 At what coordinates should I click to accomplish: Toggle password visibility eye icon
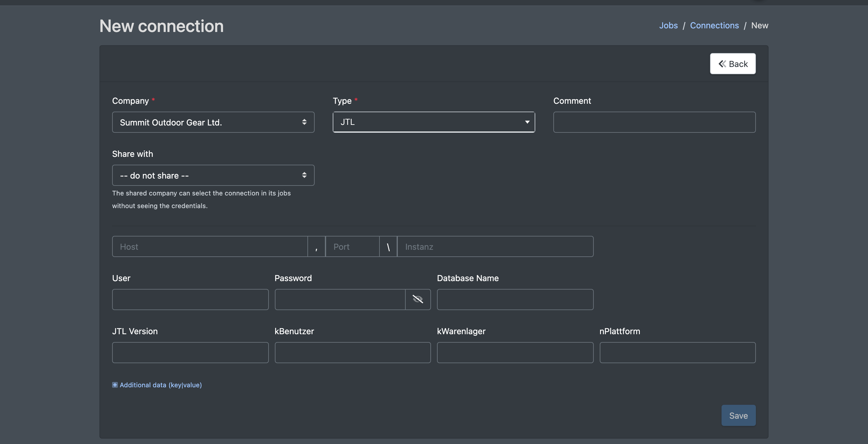(418, 300)
